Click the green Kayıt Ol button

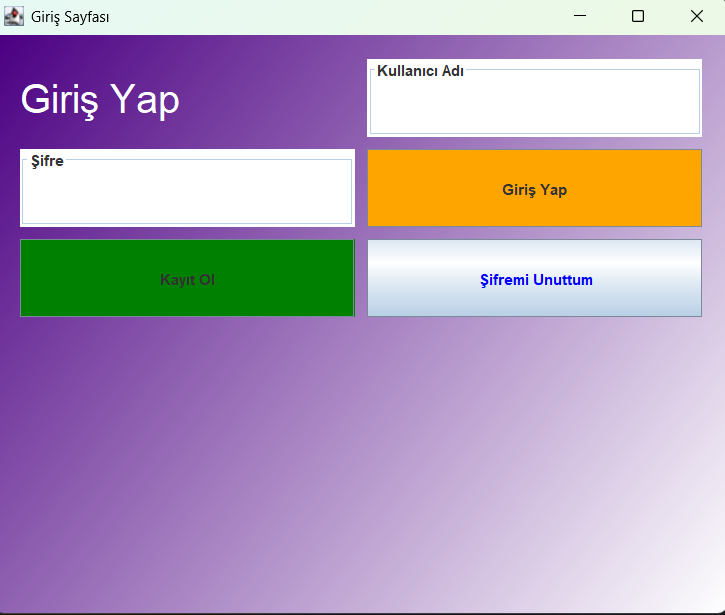[x=187, y=279]
